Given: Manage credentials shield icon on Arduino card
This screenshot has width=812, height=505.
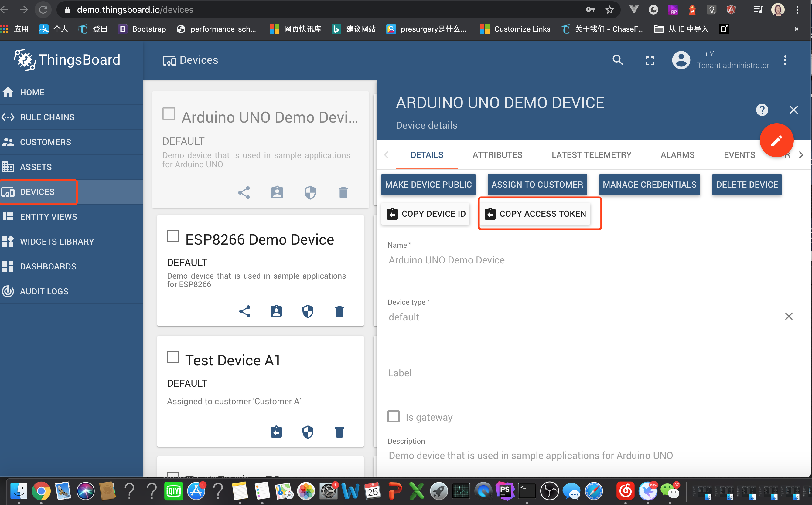Looking at the screenshot, I should pos(310,193).
